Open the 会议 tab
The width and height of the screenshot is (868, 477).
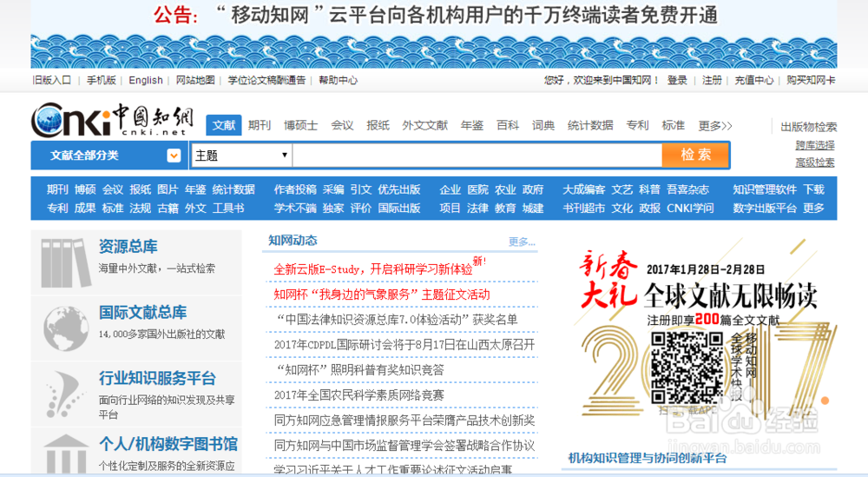pos(342,126)
